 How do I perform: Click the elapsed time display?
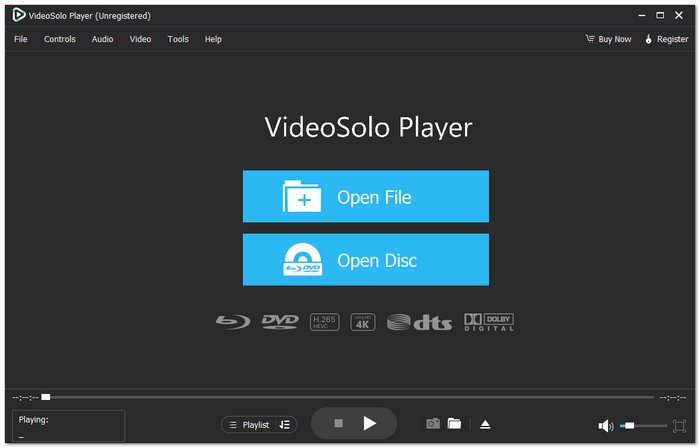pos(25,397)
